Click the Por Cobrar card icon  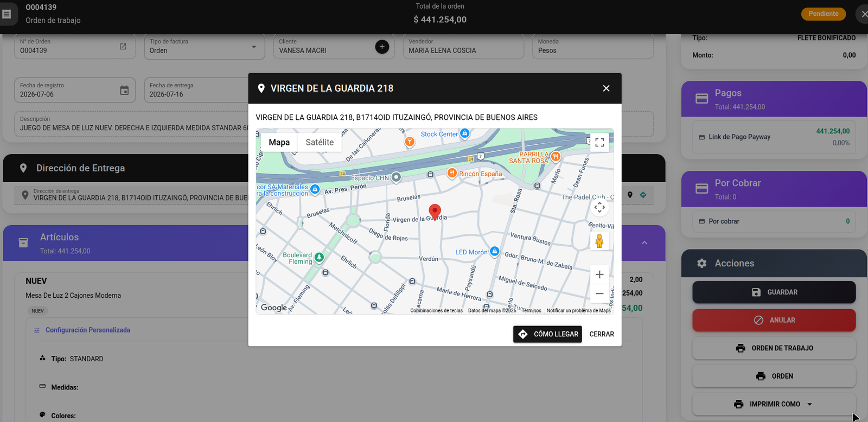pos(701,189)
